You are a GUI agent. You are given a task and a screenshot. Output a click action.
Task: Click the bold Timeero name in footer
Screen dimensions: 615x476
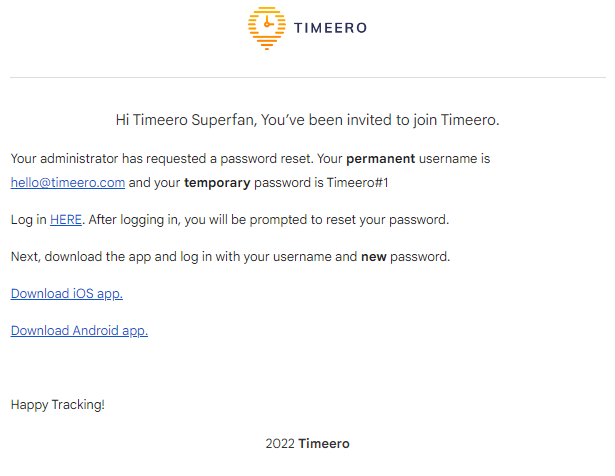(324, 443)
